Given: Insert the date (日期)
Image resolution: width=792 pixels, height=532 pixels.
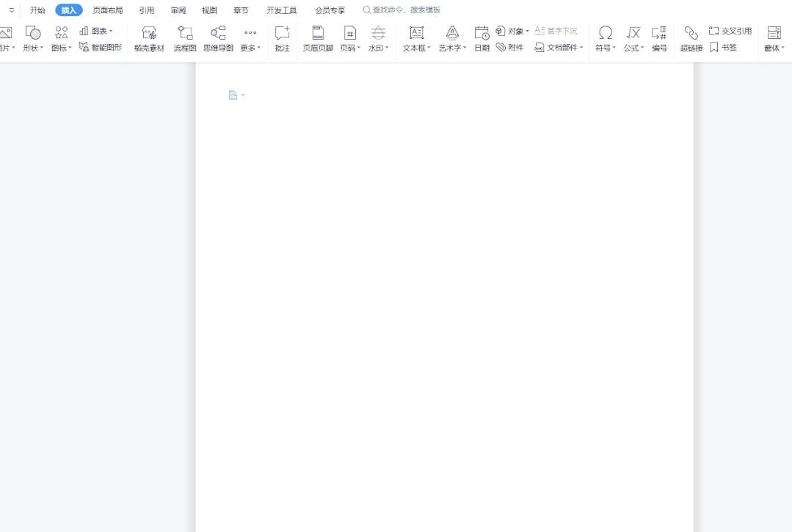Looking at the screenshot, I should point(482,39).
